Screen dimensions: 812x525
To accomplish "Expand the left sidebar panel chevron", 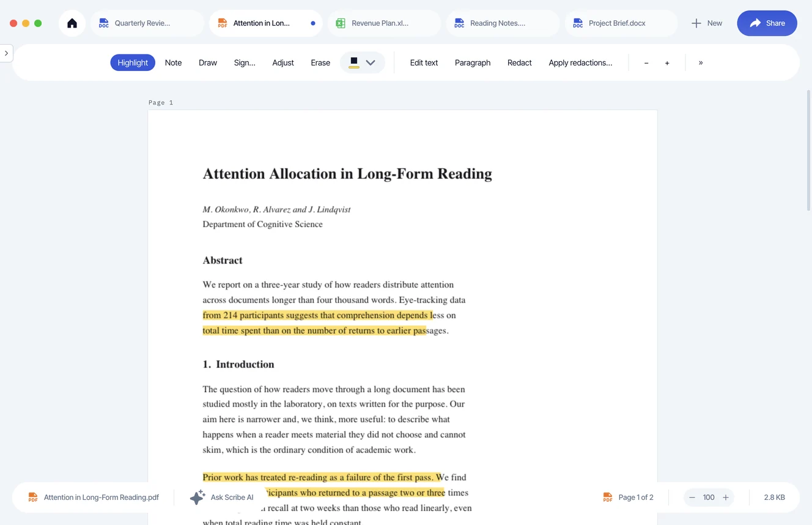I will tap(6, 53).
